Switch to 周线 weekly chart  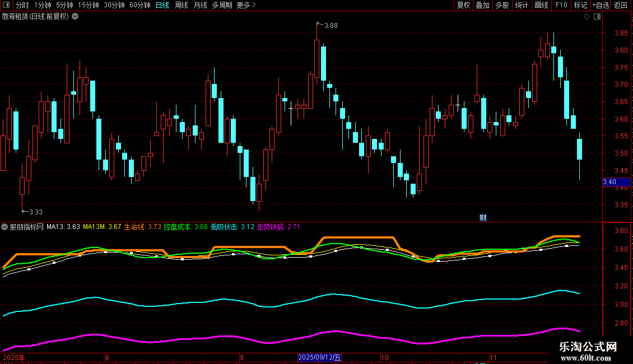coord(181,5)
